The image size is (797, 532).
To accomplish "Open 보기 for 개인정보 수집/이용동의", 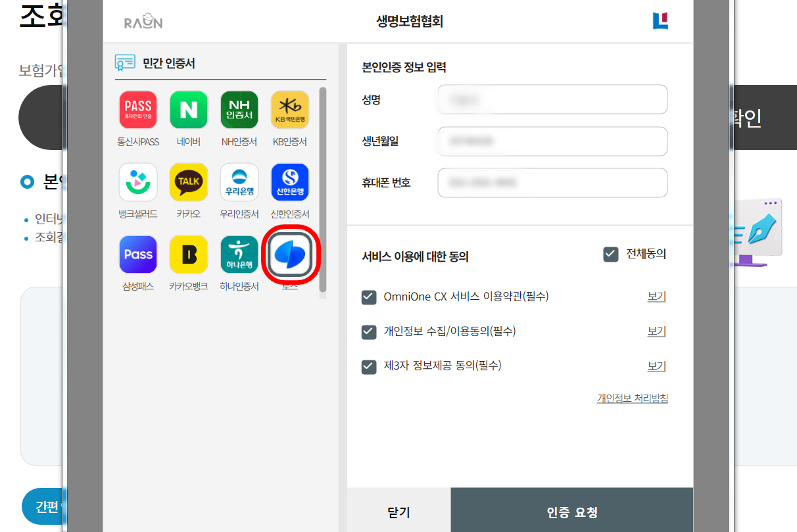I will pos(656,331).
